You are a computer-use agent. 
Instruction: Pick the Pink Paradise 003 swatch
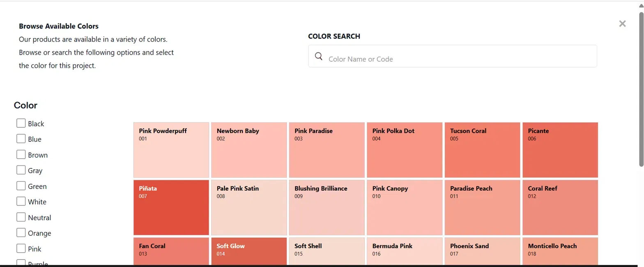327,150
